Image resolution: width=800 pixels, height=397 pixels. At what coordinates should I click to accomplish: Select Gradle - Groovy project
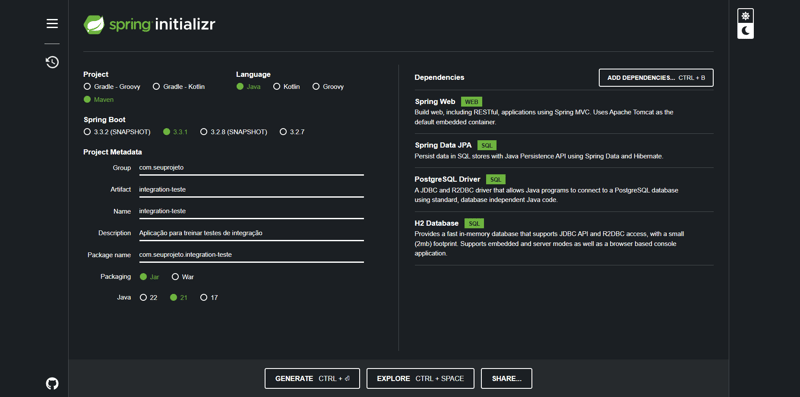[112, 87]
